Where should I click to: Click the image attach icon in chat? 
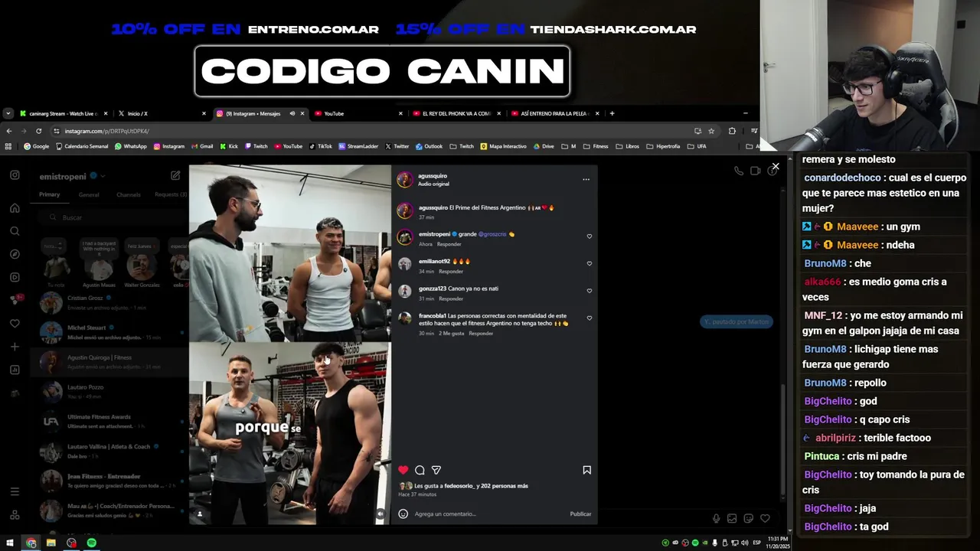pos(732,518)
